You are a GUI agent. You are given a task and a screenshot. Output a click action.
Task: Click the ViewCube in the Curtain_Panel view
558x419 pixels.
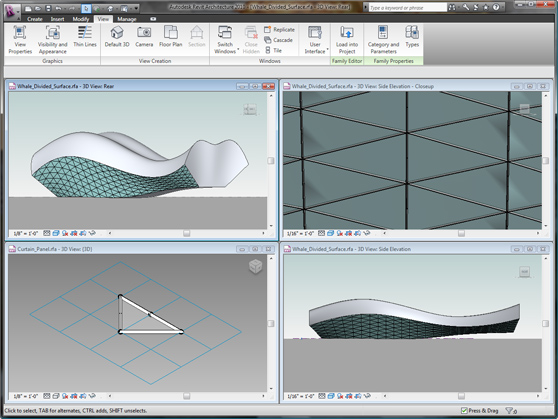(256, 266)
